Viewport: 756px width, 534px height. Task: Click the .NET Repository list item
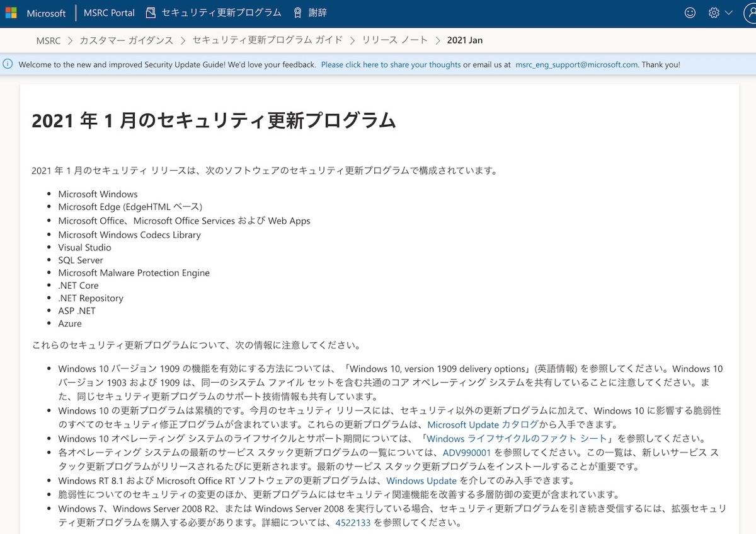coord(91,298)
